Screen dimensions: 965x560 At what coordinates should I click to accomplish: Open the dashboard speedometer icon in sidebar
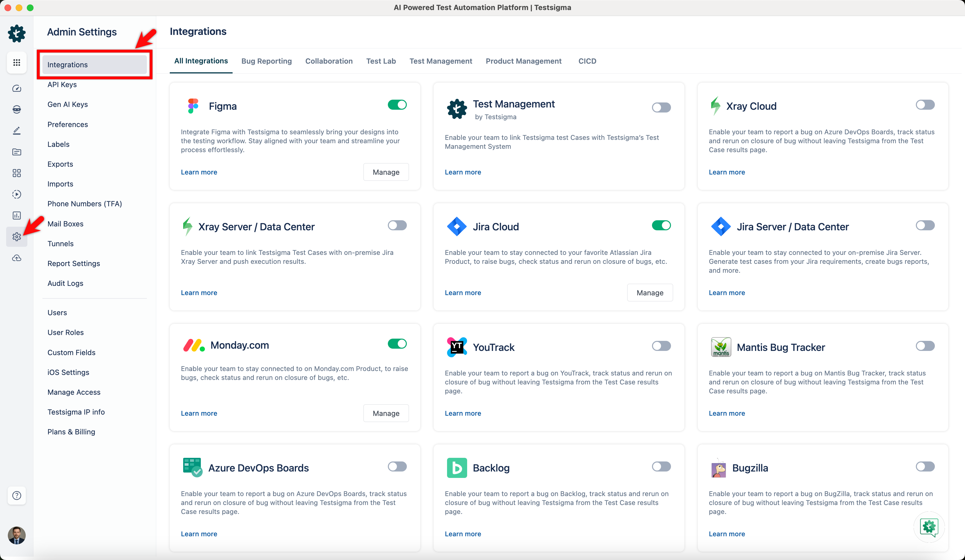16,88
